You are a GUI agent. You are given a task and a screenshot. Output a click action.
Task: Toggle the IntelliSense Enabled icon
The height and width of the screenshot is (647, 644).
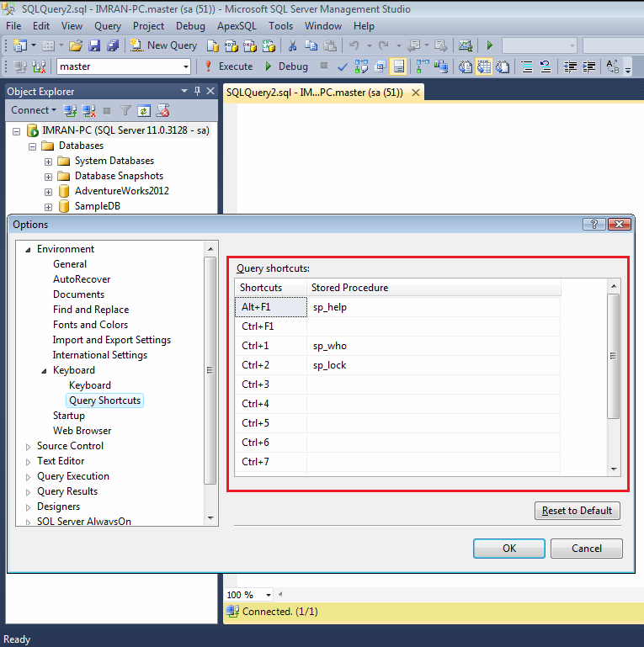399,66
